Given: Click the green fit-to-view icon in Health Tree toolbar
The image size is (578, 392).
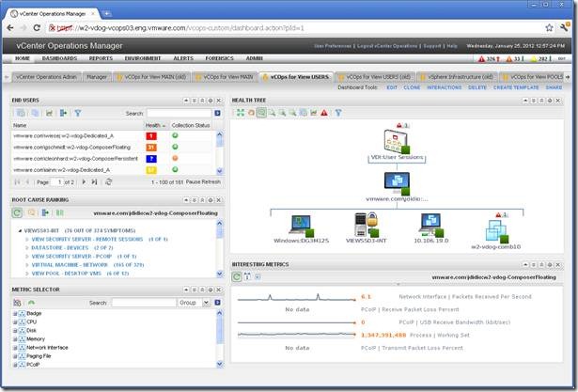Looking at the screenshot, I should [x=241, y=113].
